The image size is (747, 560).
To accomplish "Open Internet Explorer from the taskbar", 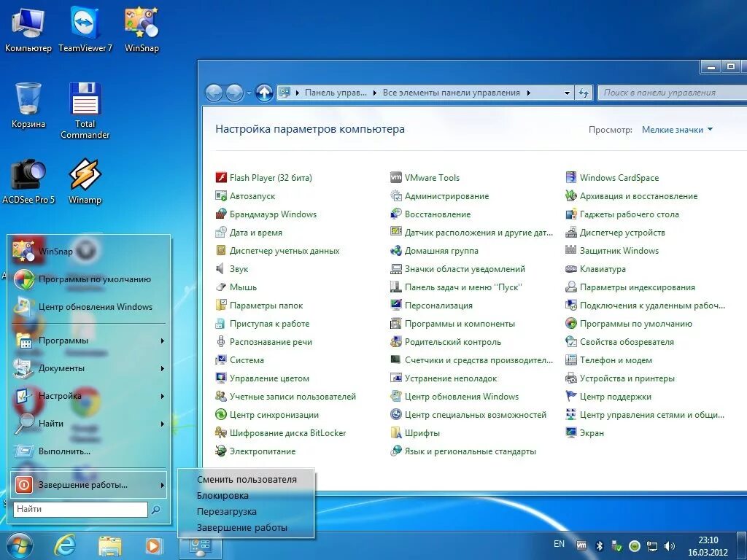I will (x=65, y=545).
